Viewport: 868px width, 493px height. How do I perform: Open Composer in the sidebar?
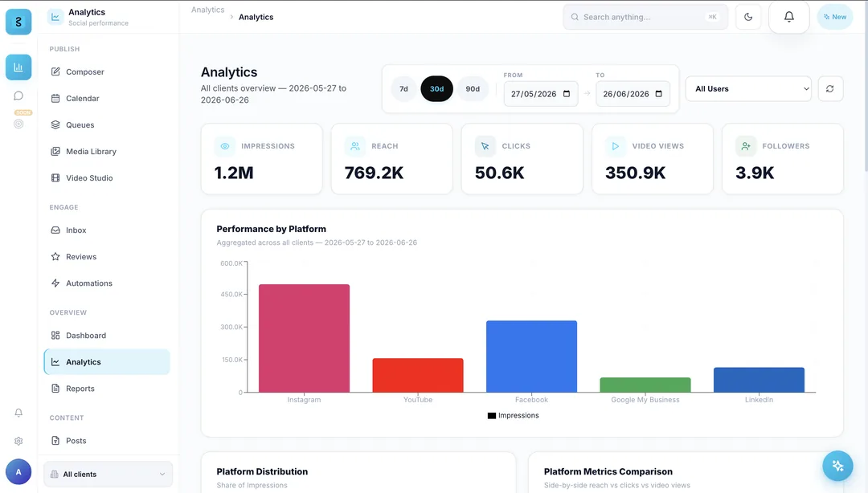[x=107, y=71]
